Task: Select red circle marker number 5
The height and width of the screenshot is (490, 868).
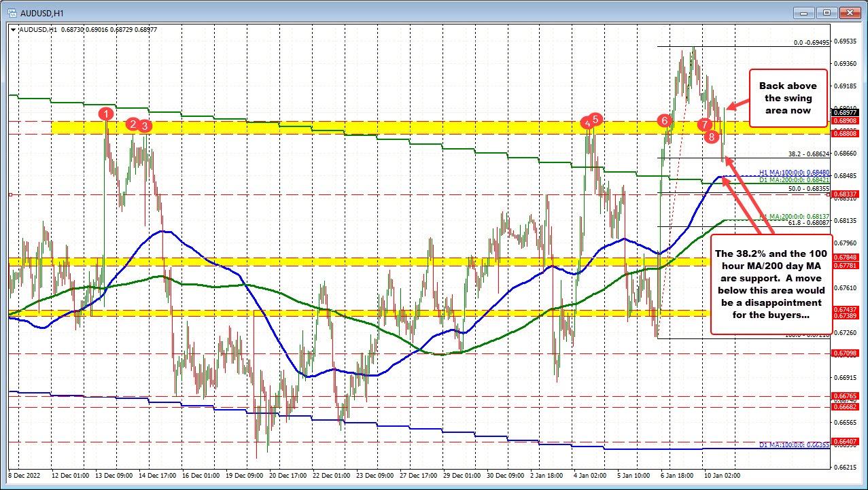Action: [596, 119]
